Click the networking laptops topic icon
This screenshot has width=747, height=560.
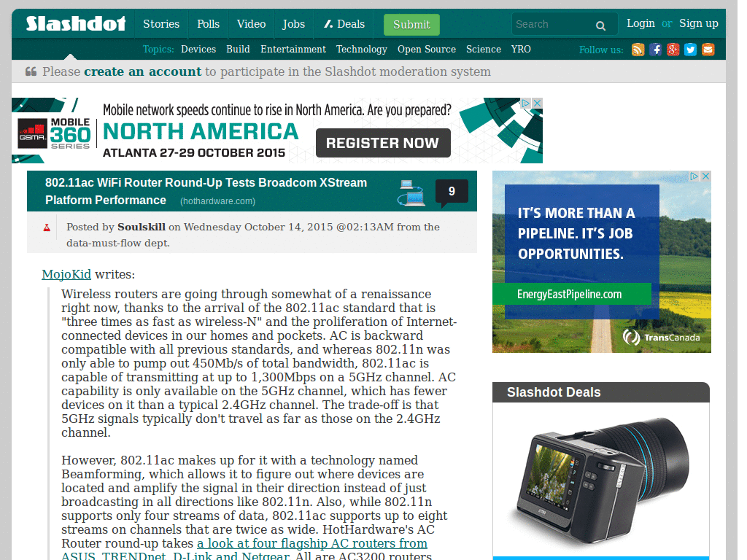pyautogui.click(x=411, y=190)
